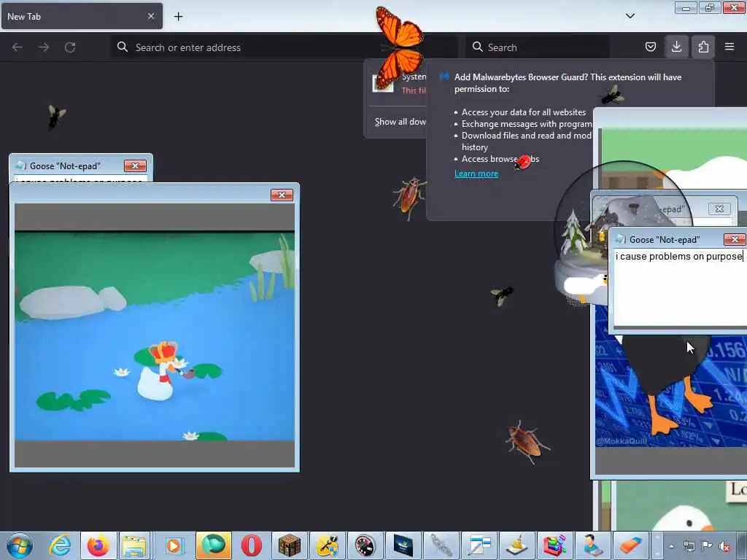Open Windows Media Player taskbar icon
Viewport: 747px width, 560px height.
174,545
